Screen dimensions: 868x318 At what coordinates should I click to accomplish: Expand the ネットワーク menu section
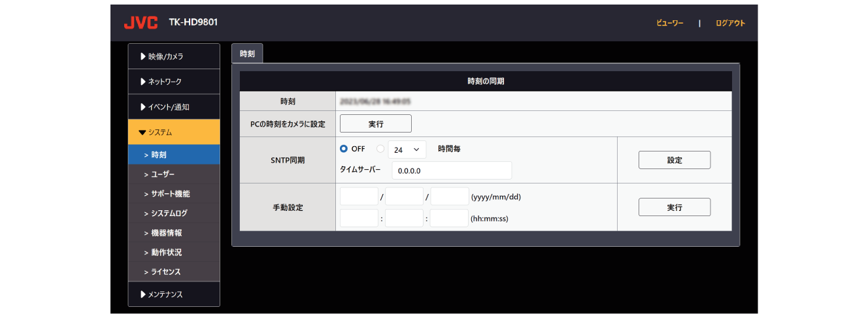[174, 82]
